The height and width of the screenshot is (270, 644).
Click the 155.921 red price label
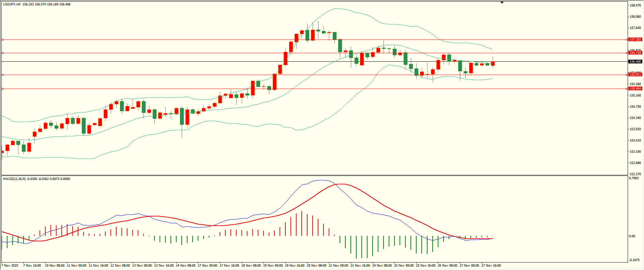635,74
